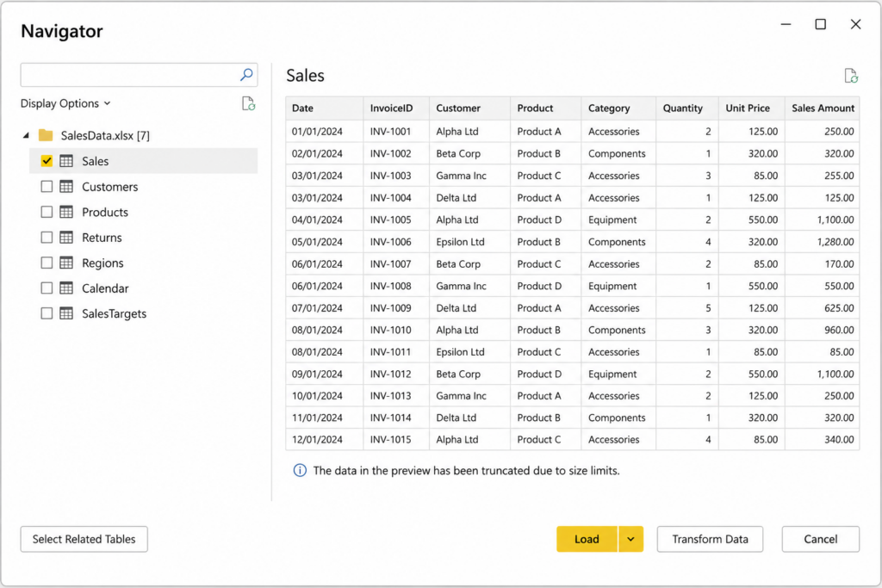Check the Customers table checkbox
This screenshot has width=882, height=588.
pos(47,187)
